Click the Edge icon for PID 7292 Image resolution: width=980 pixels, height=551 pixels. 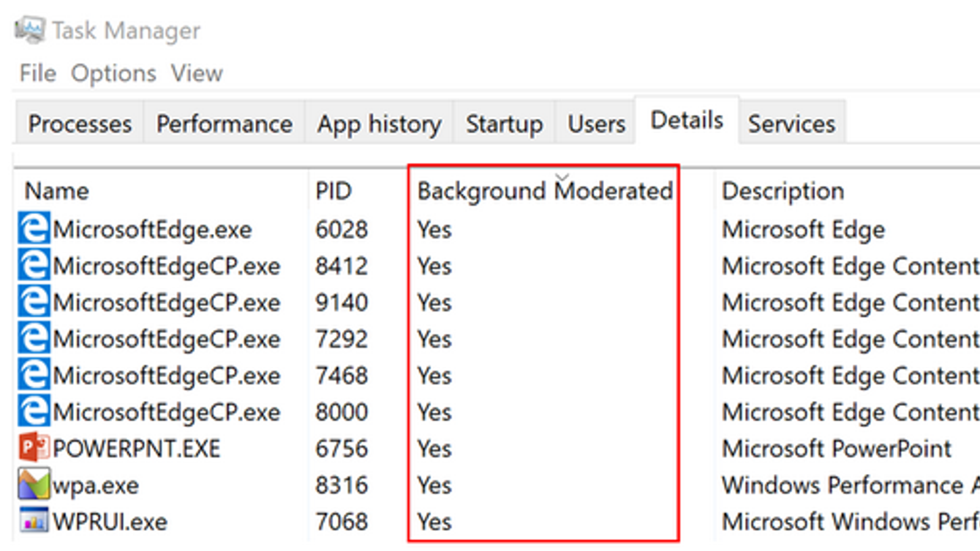pyautogui.click(x=33, y=339)
